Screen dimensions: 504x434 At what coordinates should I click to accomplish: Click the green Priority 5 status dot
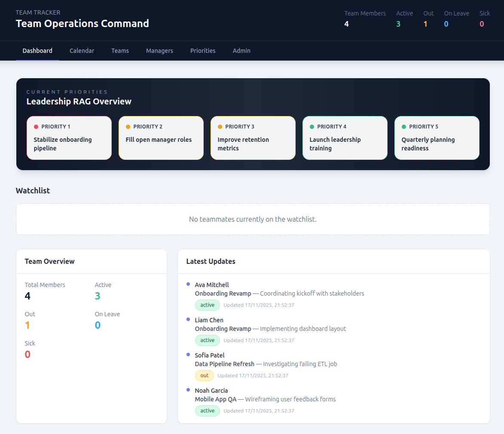click(404, 127)
